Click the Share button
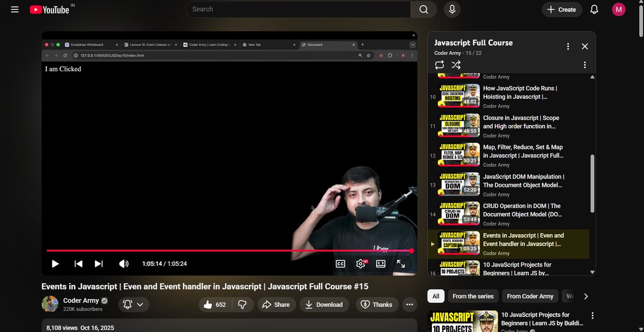This screenshot has height=332, width=644. pyautogui.click(x=276, y=304)
